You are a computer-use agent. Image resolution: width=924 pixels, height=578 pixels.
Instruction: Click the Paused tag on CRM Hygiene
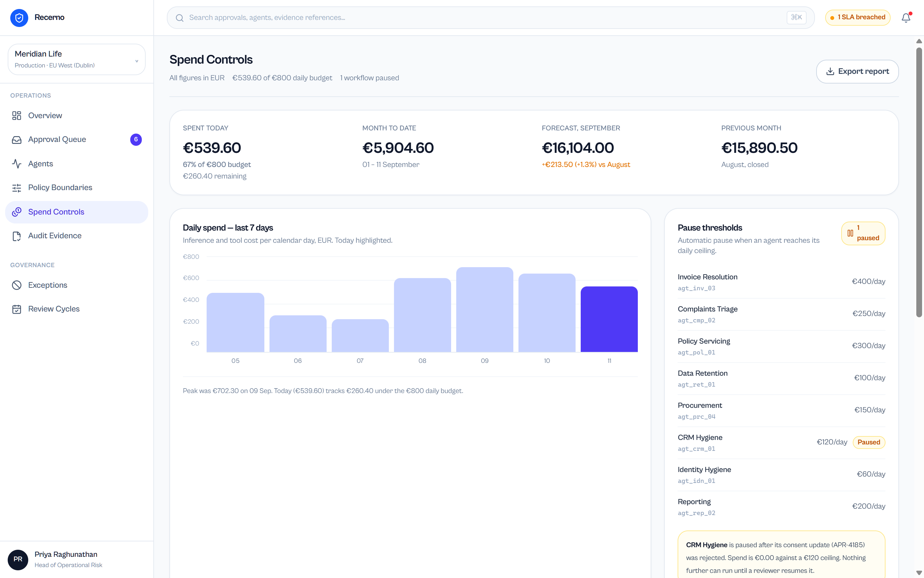click(868, 442)
